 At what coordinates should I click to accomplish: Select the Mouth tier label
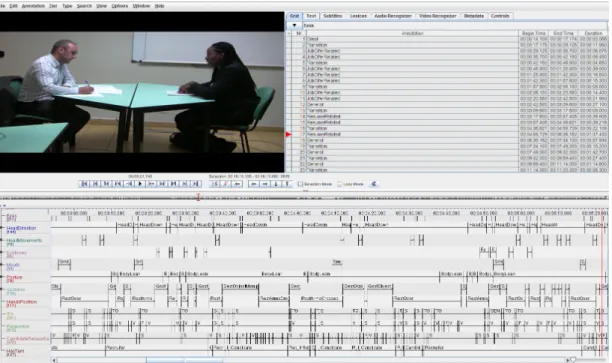click(x=13, y=265)
